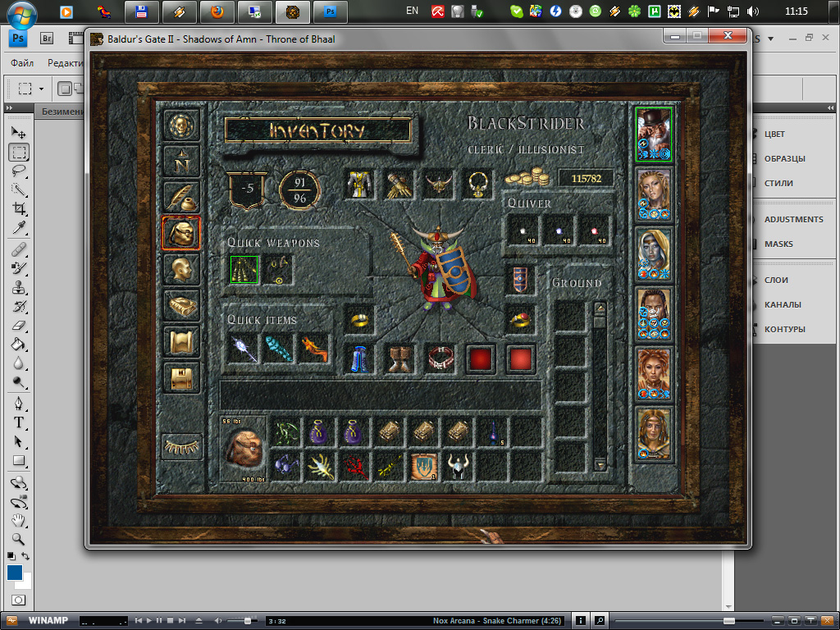The image size is (840, 630).
Task: Adjust the Winamp volume slider
Action: [x=243, y=620]
